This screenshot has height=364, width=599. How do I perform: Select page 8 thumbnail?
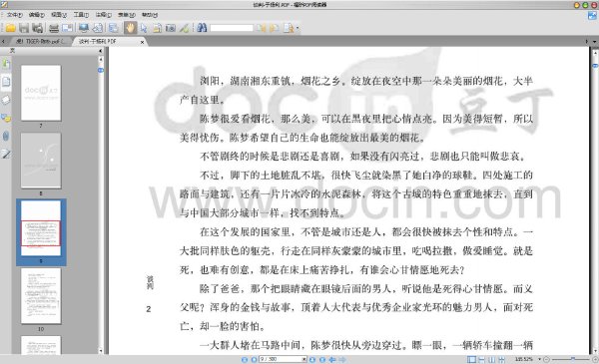coord(41,161)
